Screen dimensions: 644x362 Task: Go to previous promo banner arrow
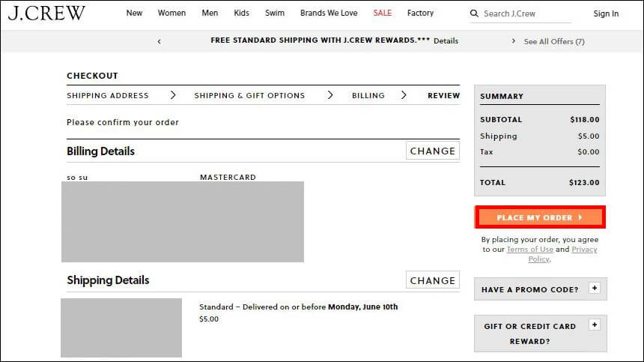(159, 41)
